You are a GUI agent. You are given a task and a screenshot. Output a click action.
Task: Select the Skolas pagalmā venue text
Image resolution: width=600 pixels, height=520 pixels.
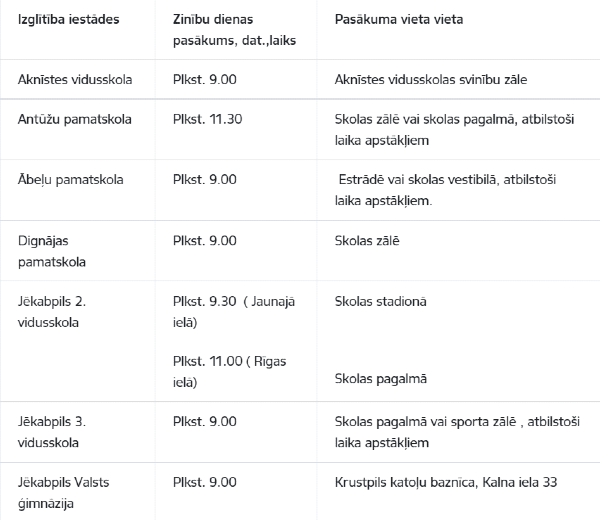[x=381, y=379]
